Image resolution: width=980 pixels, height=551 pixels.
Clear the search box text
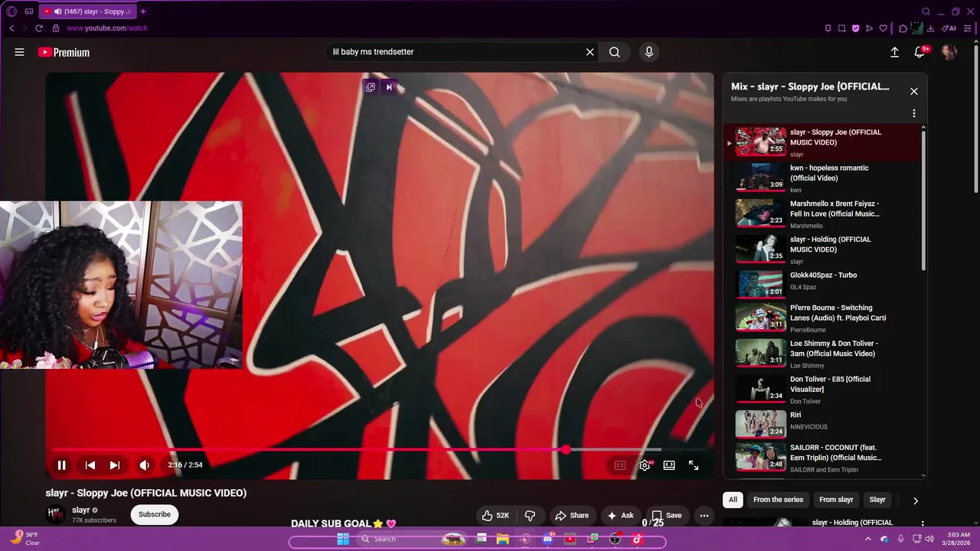[590, 52]
